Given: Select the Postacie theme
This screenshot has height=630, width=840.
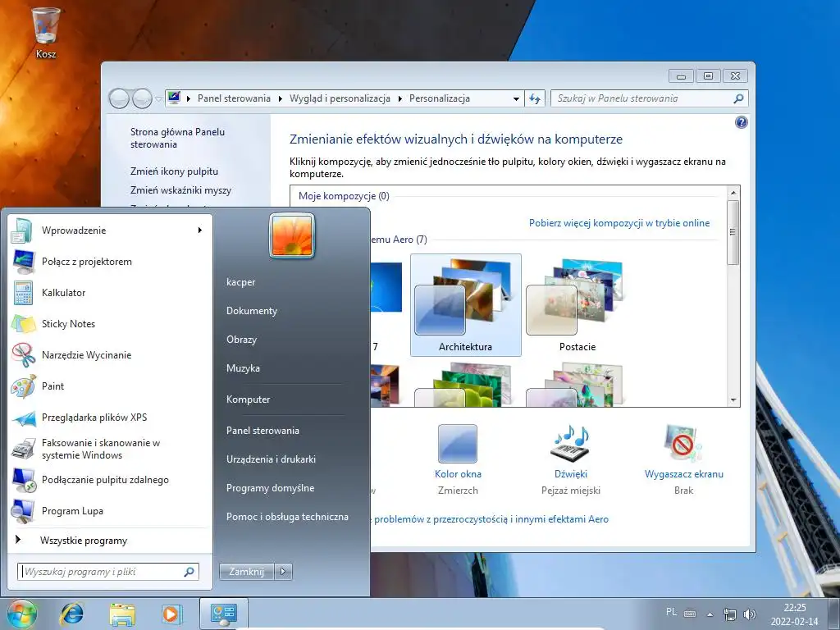Looking at the screenshot, I should (x=577, y=305).
